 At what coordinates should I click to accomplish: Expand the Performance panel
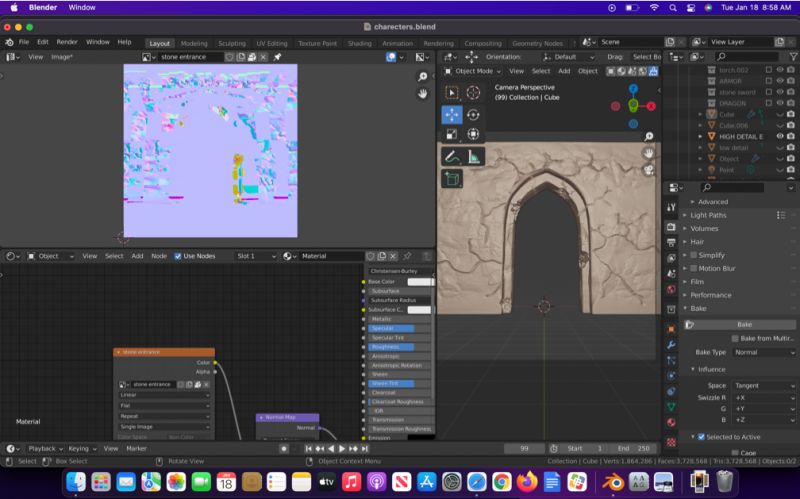pyautogui.click(x=710, y=295)
